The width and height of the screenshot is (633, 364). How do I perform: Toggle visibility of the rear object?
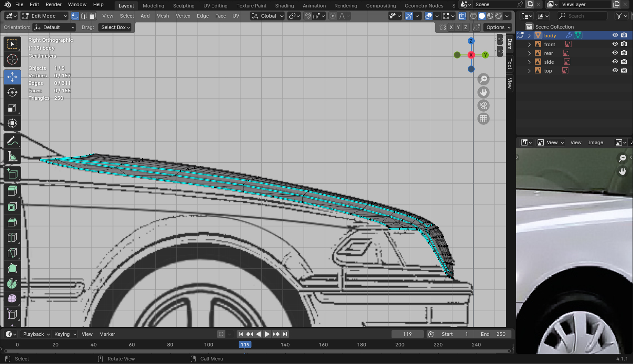pos(615,53)
